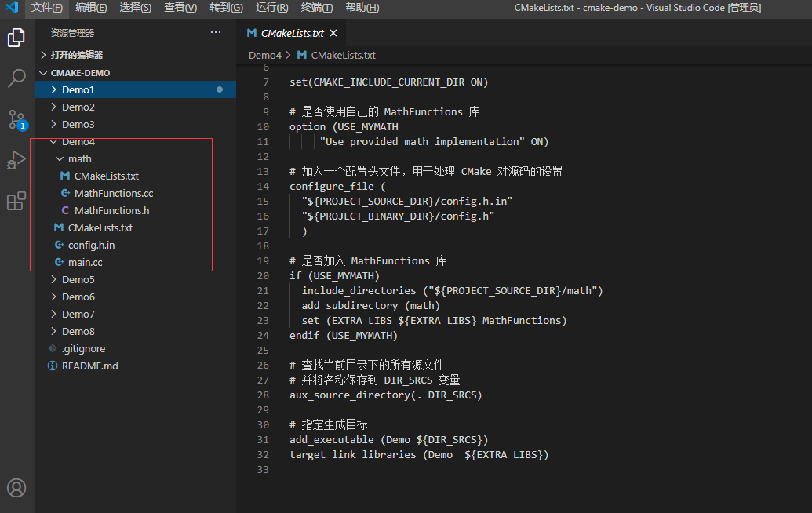
Task: Click the VS Code logo icon
Action: coord(12,7)
